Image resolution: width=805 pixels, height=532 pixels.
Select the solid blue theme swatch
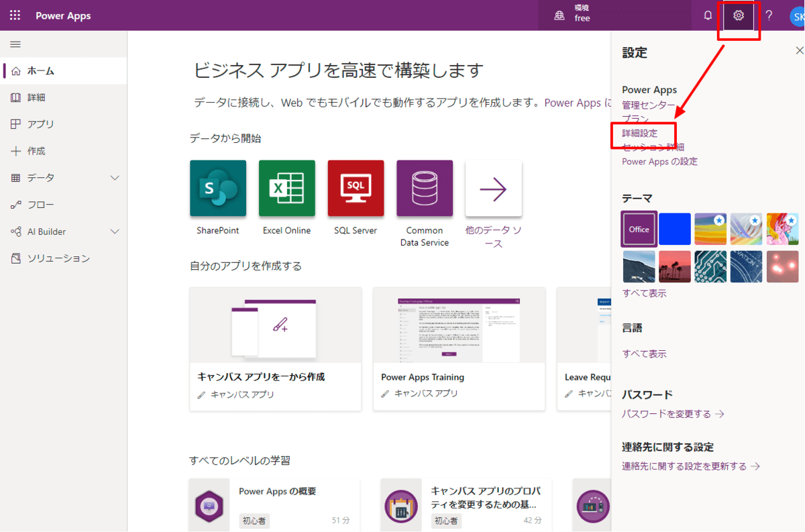pos(675,229)
